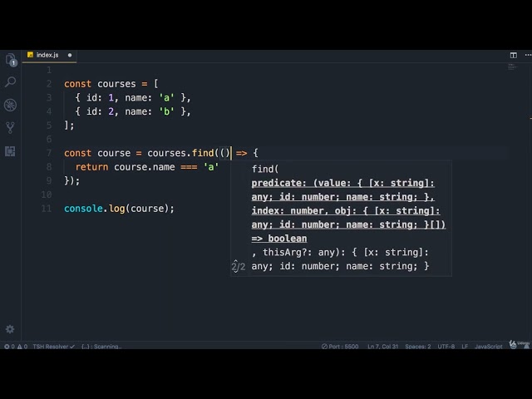Screen dimensions: 532x399
Task: Open the Explorer files icon in activity bar
Action: 11,60
